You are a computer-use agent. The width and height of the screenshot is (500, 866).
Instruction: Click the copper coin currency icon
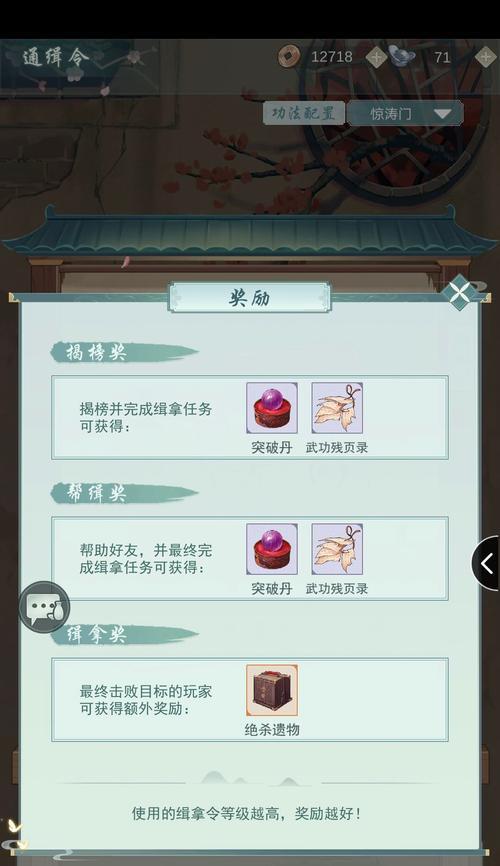289,56
